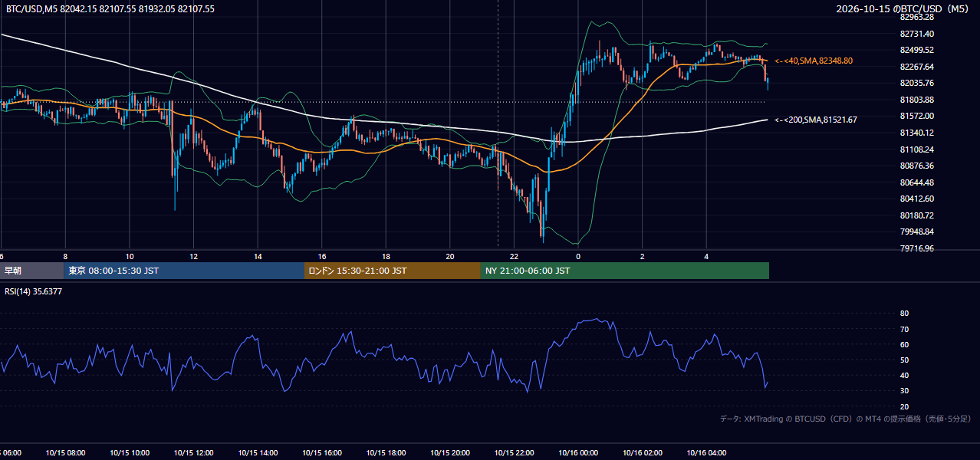Image resolution: width=980 pixels, height=460 pixels.
Task: Click the 早朝 session bar
Action: [31, 271]
